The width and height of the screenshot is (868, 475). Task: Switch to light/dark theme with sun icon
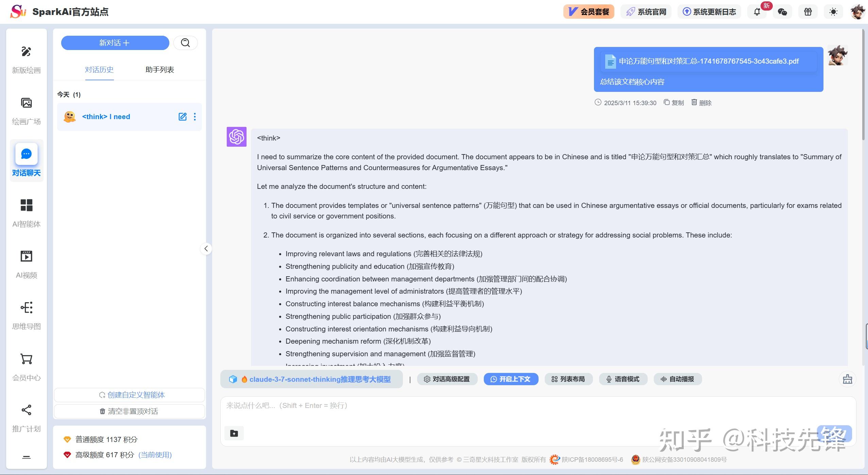(833, 11)
